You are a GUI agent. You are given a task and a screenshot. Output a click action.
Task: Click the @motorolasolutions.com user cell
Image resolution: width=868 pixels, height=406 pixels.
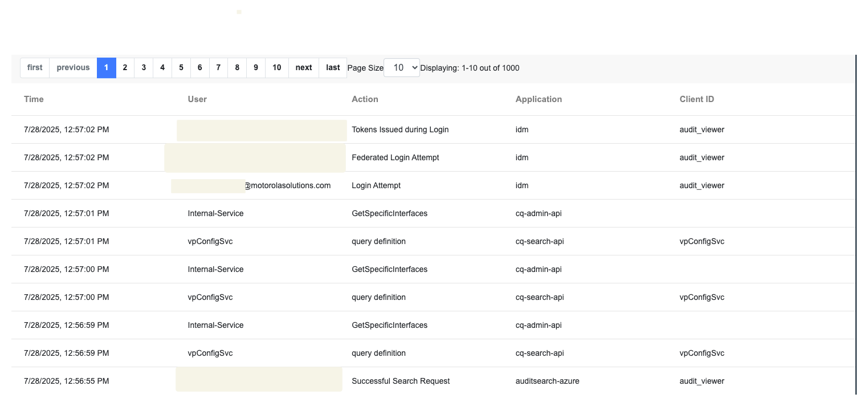pyautogui.click(x=288, y=185)
